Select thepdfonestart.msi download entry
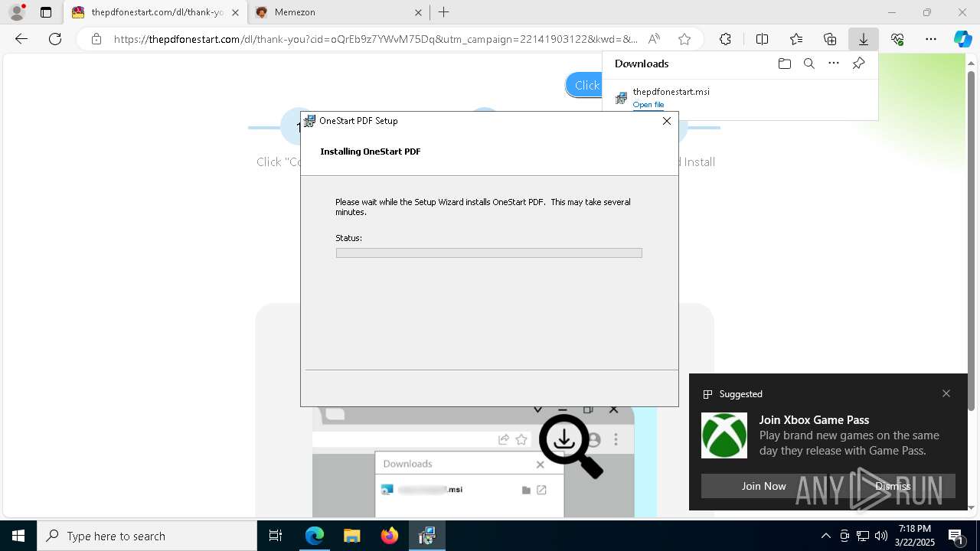980x551 pixels. click(x=740, y=97)
